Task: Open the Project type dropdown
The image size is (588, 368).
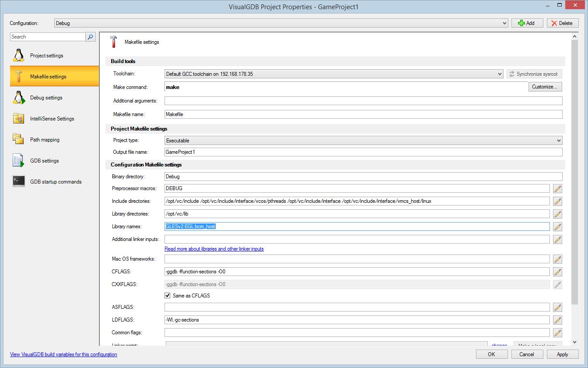Action: 363,141
